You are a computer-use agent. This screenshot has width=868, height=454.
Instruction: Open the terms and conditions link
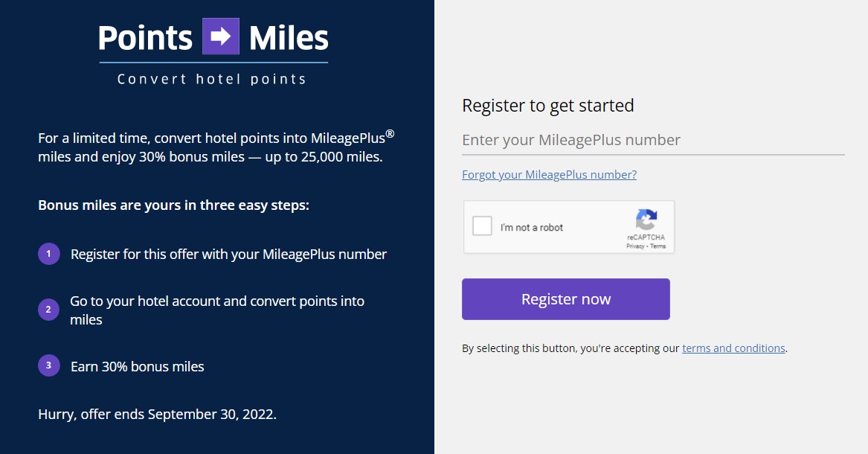click(733, 348)
